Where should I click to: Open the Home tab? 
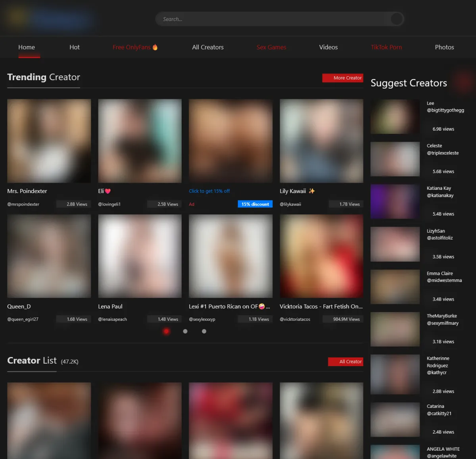click(27, 47)
